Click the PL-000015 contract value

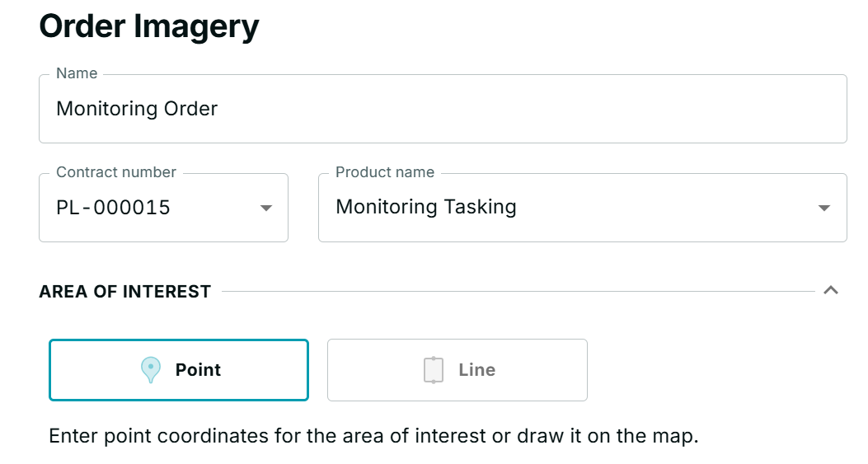point(113,208)
